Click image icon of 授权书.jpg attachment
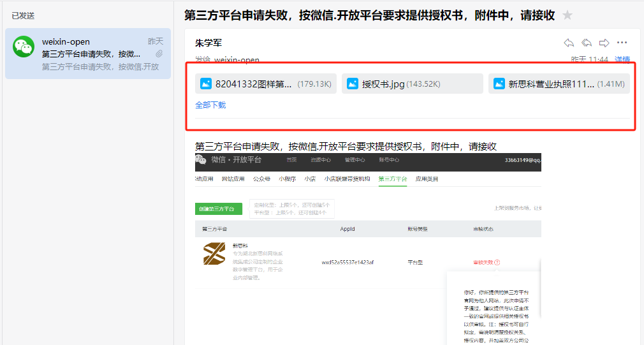The image size is (644, 345). [353, 84]
